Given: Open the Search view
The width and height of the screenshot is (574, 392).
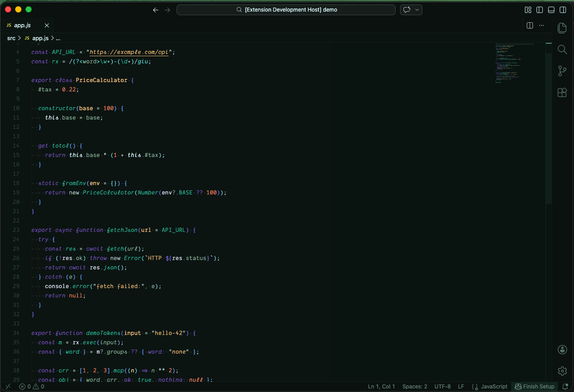Looking at the screenshot, I should (x=562, y=50).
